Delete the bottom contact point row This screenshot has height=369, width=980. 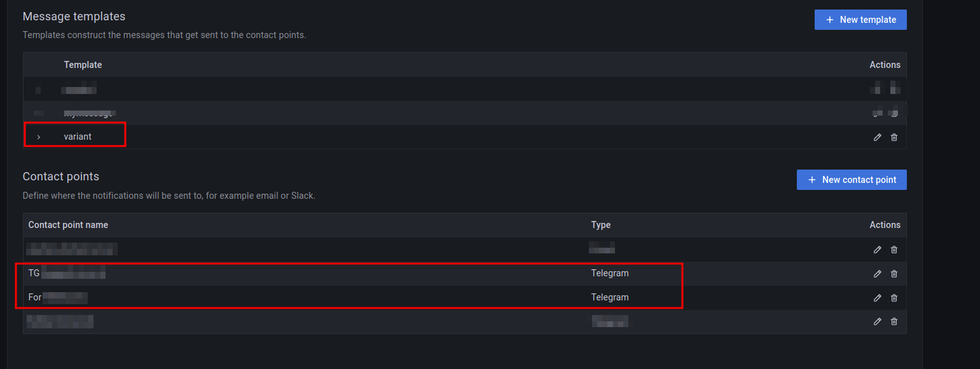[894, 321]
